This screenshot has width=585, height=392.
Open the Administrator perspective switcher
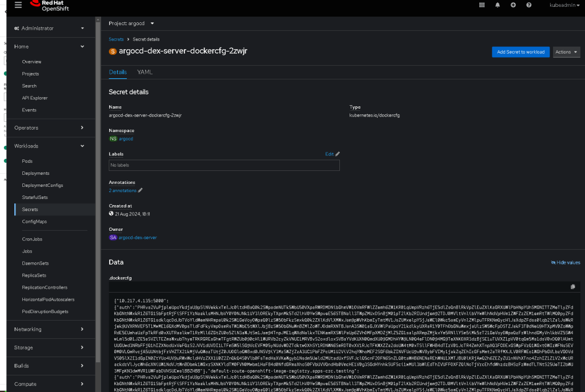(x=49, y=29)
